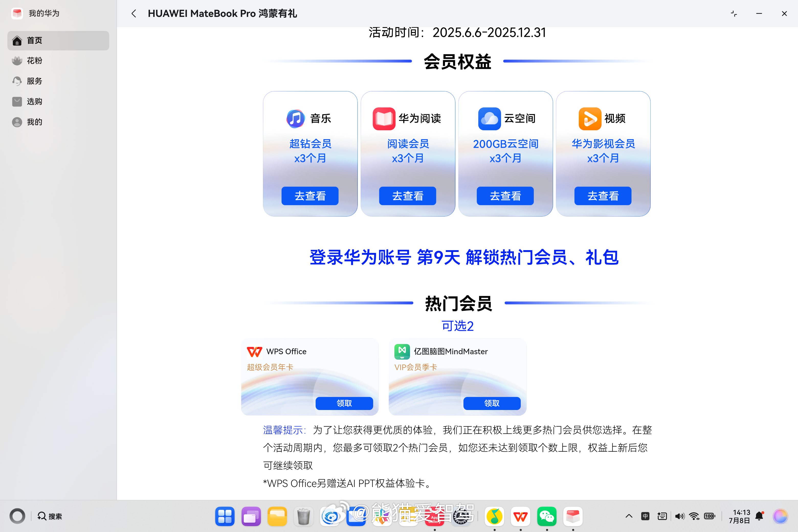This screenshot has height=532, width=798.
Task: Open the 我的 profile section
Action: [x=58, y=122]
